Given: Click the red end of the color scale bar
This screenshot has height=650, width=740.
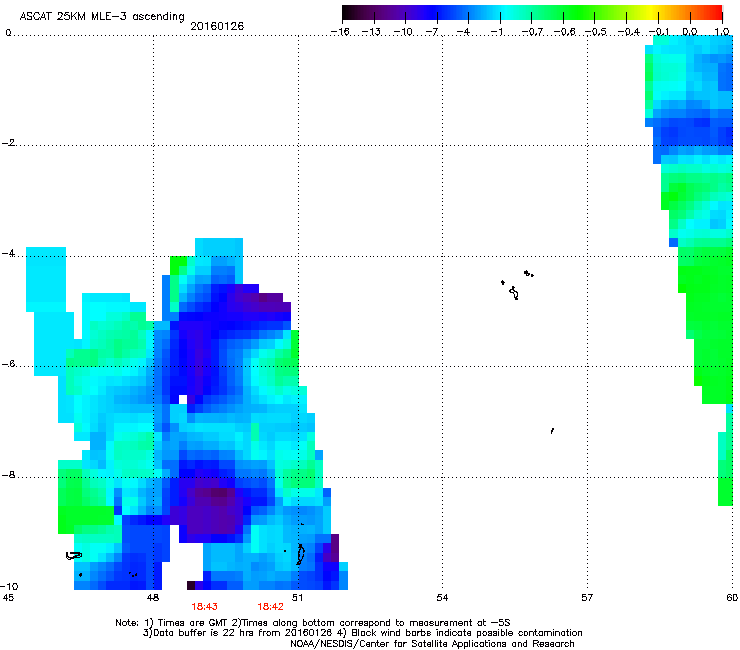Looking at the screenshot, I should pyautogui.click(x=716, y=12).
